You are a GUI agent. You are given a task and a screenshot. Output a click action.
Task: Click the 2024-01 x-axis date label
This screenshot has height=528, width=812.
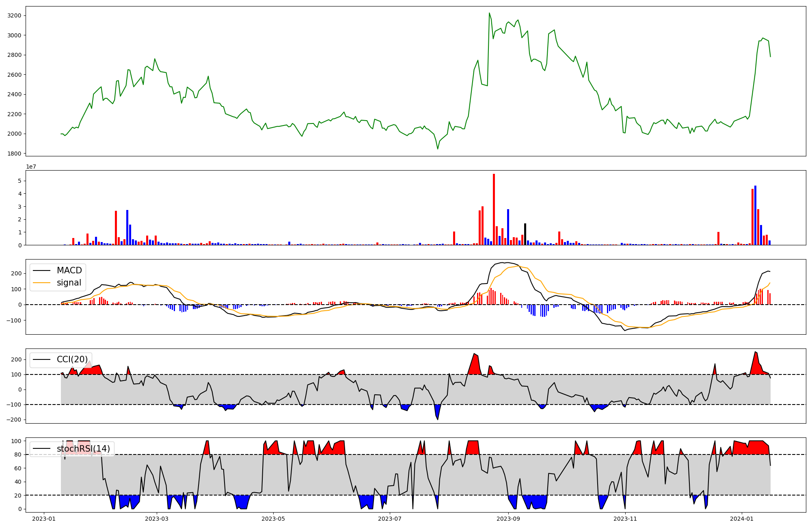click(742, 519)
